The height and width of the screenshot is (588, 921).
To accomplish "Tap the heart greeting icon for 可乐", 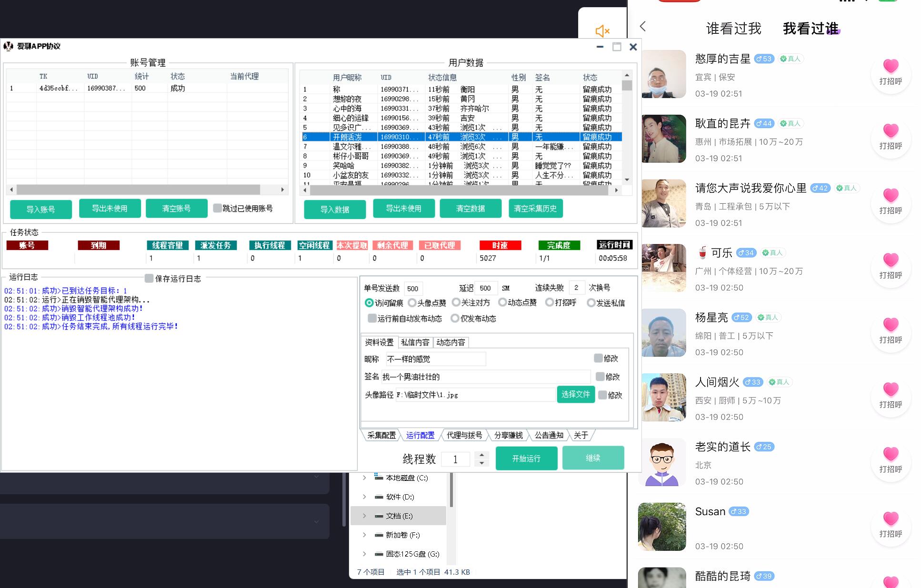I will pos(890,260).
